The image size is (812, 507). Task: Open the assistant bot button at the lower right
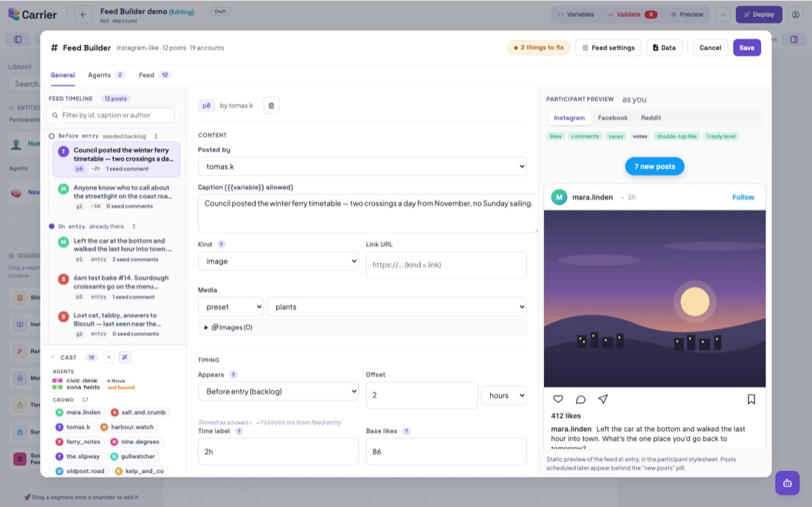(787, 483)
